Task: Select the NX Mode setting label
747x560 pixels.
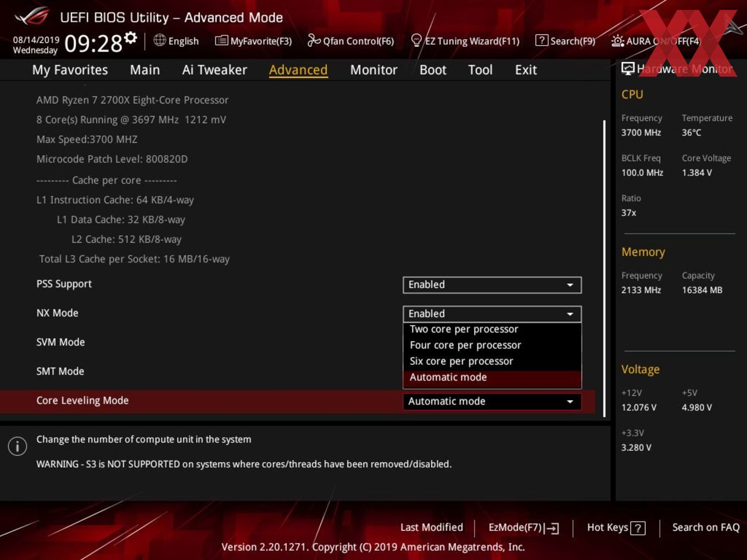Action: 57,313
